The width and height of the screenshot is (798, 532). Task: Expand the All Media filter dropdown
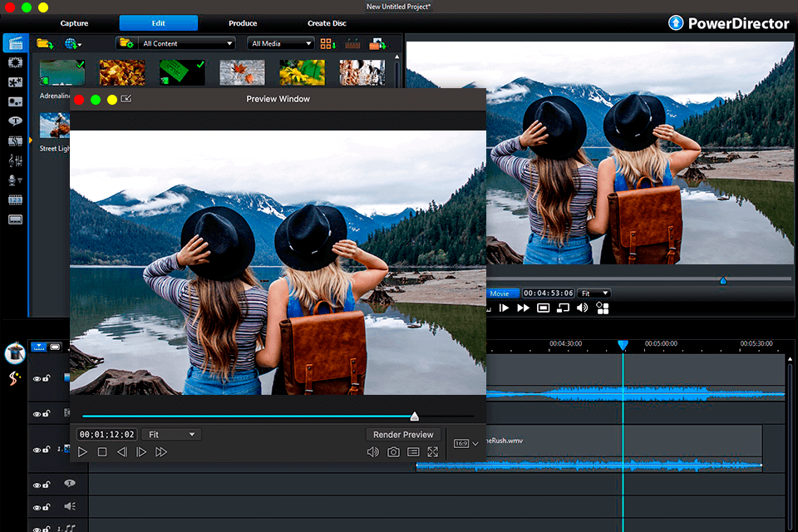point(282,43)
